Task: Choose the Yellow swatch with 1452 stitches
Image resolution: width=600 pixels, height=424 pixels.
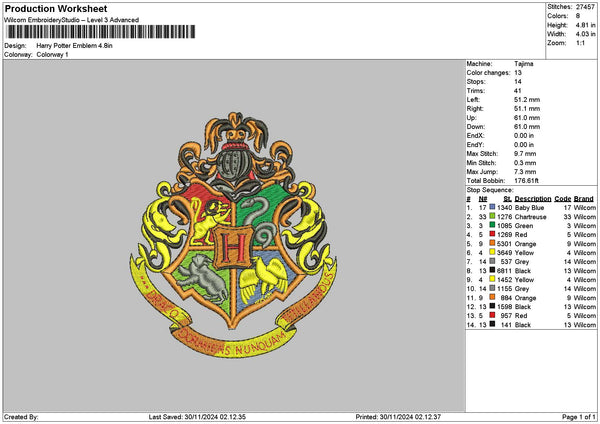Action: tap(492, 279)
